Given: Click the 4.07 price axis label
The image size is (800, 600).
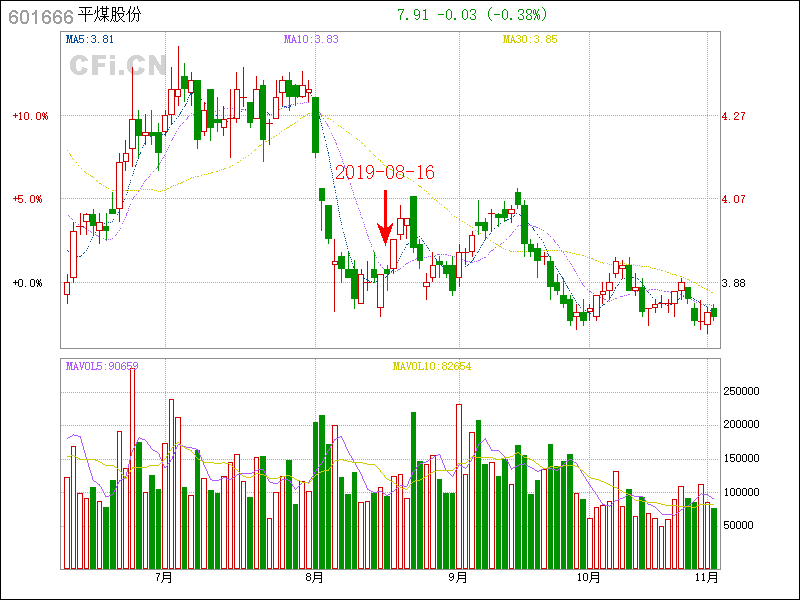Looking at the screenshot, I should point(733,199).
